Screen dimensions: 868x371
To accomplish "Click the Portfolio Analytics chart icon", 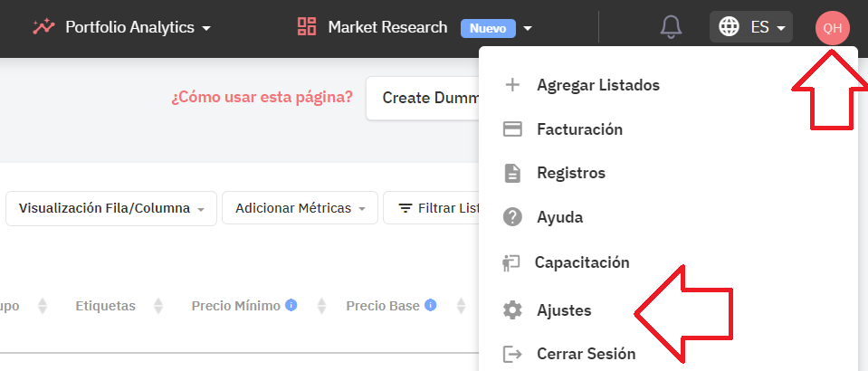I will tap(43, 26).
